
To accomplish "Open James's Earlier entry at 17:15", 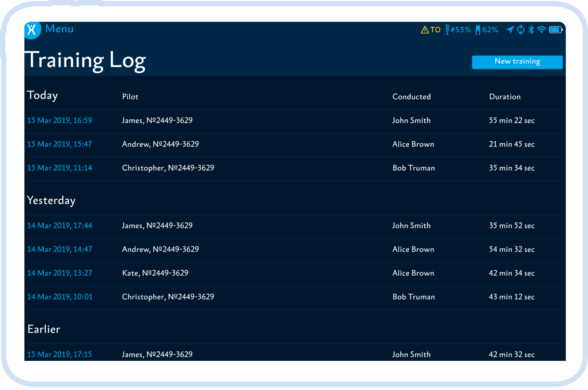I will pyautogui.click(x=60, y=354).
